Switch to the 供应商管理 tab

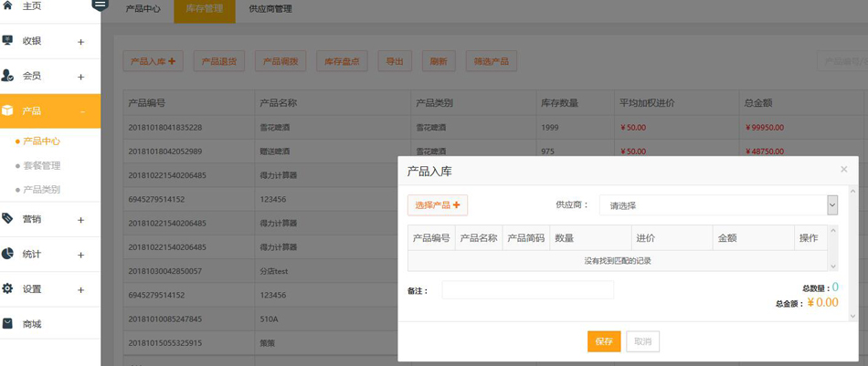coord(270,9)
